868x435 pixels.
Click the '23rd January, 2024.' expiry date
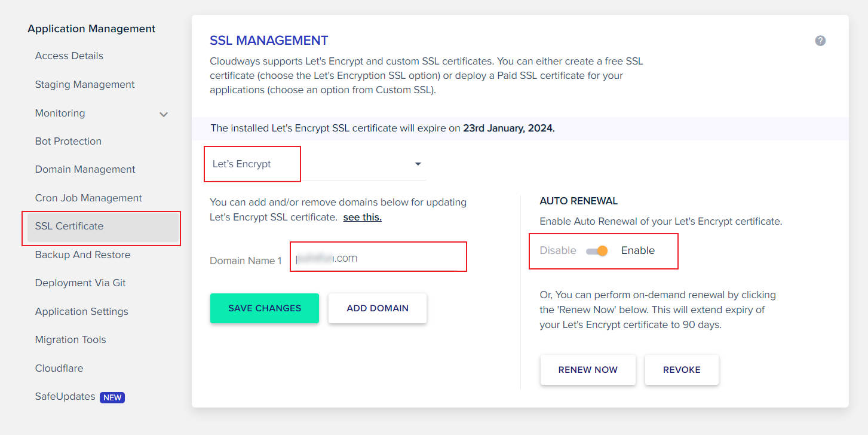(509, 128)
